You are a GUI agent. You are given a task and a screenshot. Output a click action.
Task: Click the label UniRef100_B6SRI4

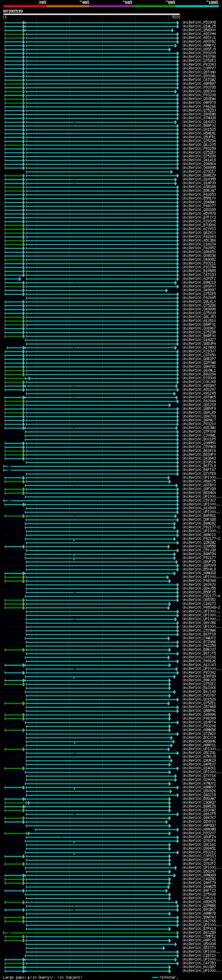(x=199, y=451)
